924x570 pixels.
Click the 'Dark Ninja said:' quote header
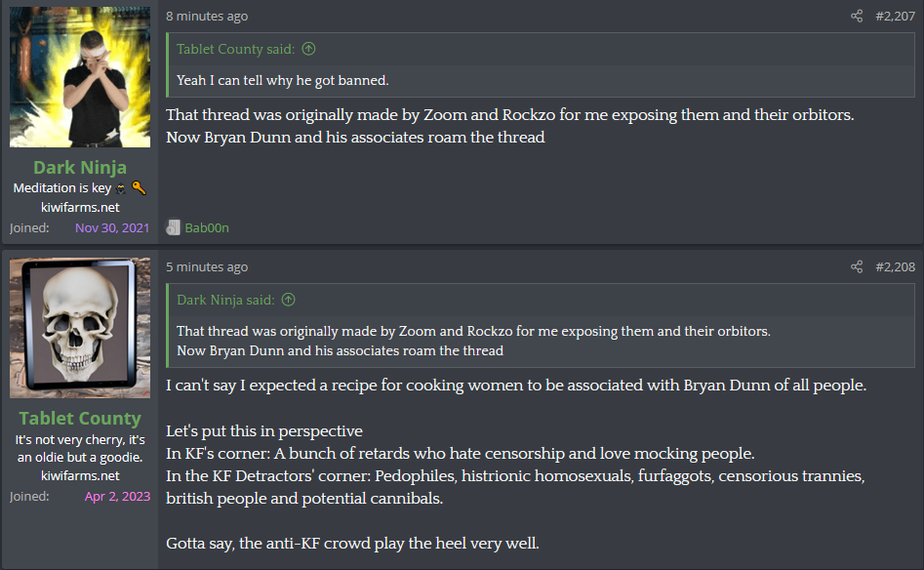pyautogui.click(x=225, y=300)
